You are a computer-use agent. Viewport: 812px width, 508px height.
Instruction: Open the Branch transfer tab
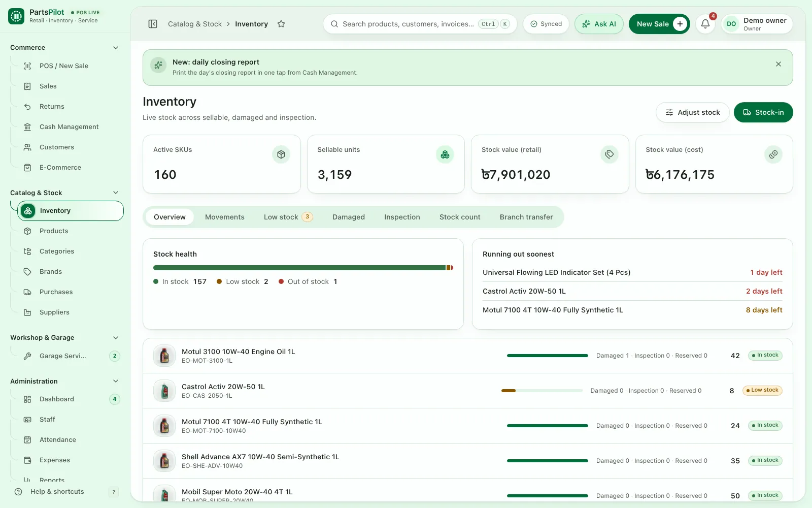[526, 217]
